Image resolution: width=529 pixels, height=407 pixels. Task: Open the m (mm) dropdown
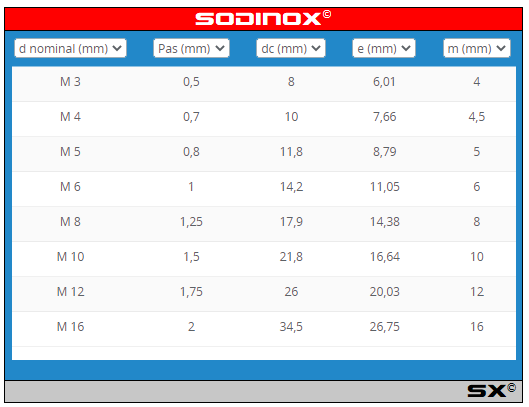pyautogui.click(x=477, y=48)
